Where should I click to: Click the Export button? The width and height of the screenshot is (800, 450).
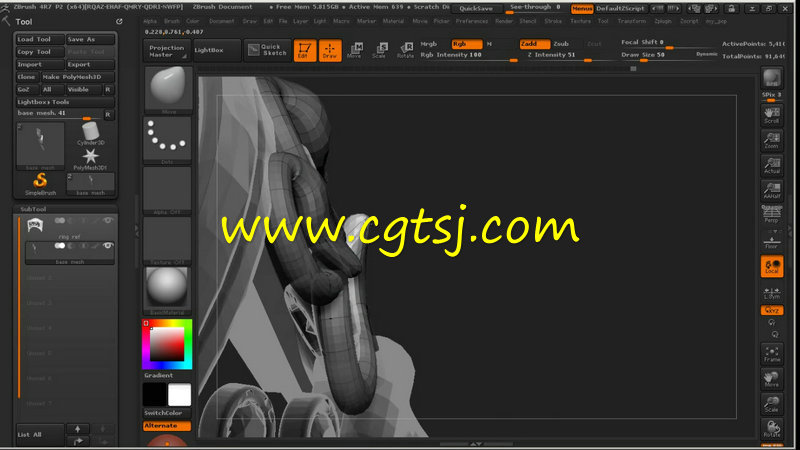tap(90, 64)
